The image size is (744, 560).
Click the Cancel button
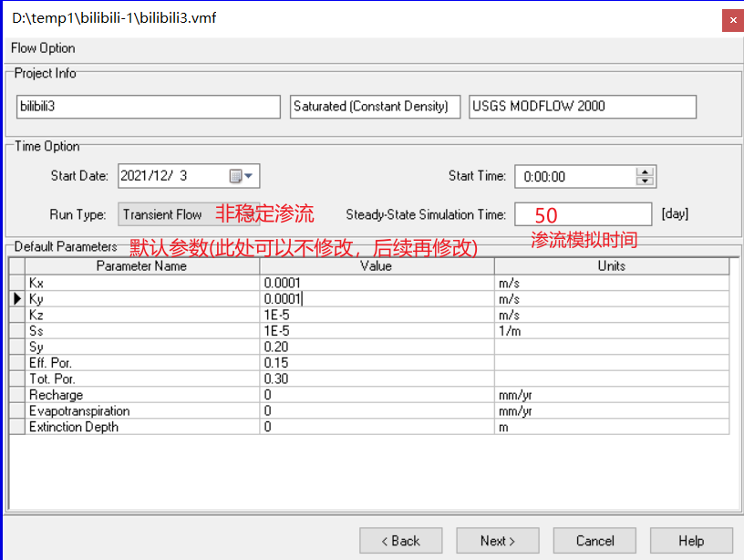[x=594, y=540]
